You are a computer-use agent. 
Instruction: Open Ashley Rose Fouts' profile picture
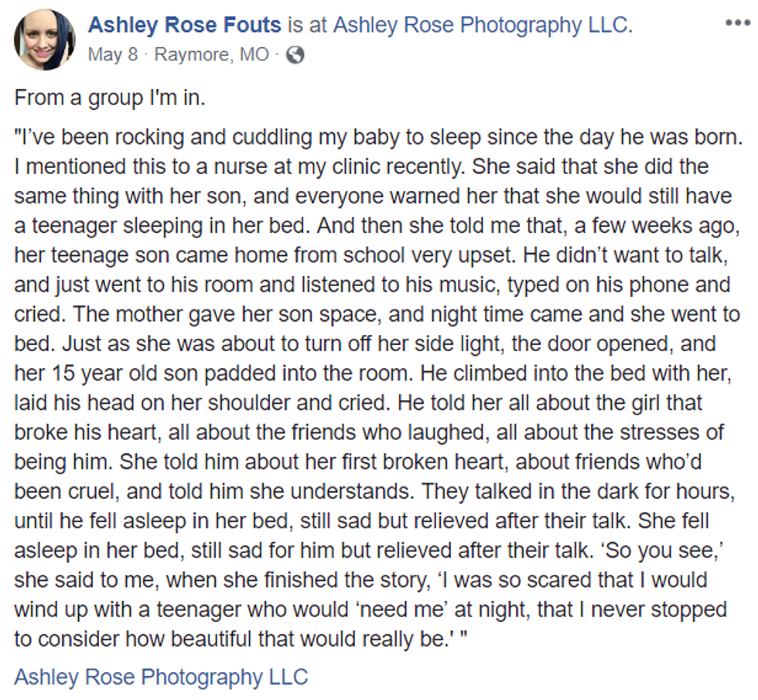[x=45, y=40]
